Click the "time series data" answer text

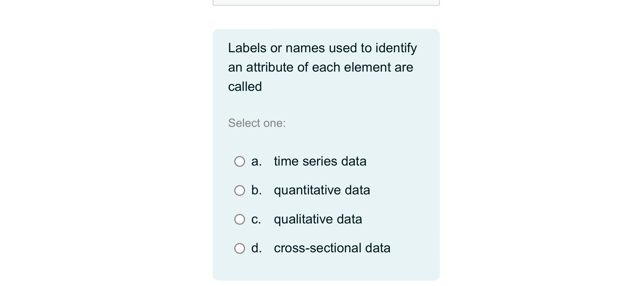pyautogui.click(x=320, y=161)
